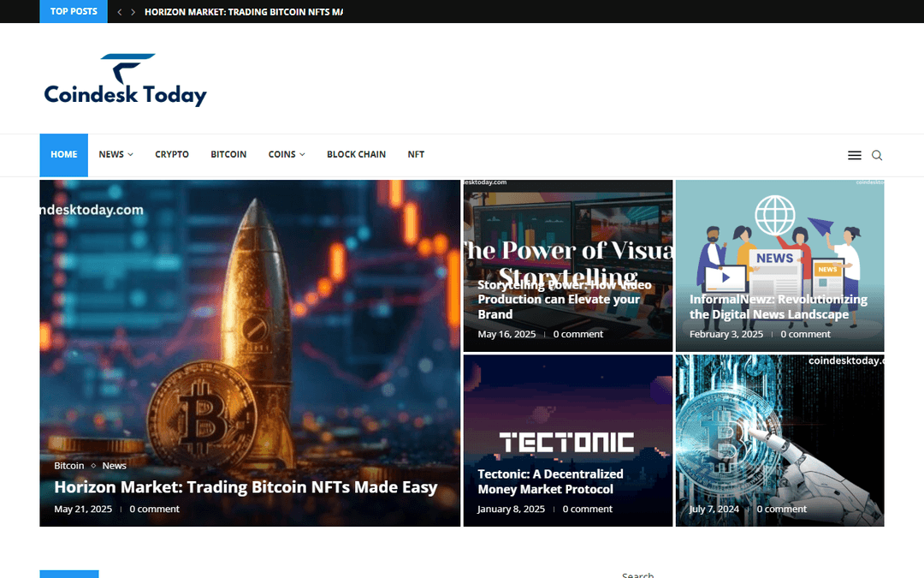Open the Block Chain menu item

pos(357,154)
